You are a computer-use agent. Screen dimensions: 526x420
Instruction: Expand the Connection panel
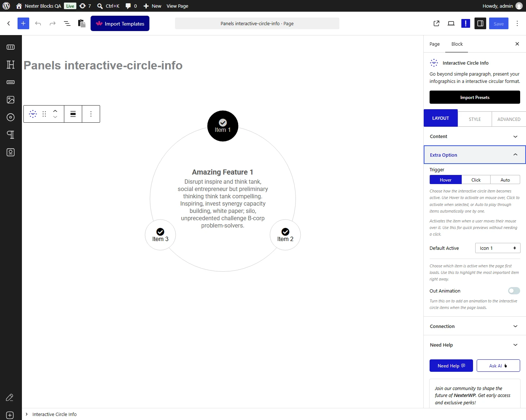coord(475,326)
